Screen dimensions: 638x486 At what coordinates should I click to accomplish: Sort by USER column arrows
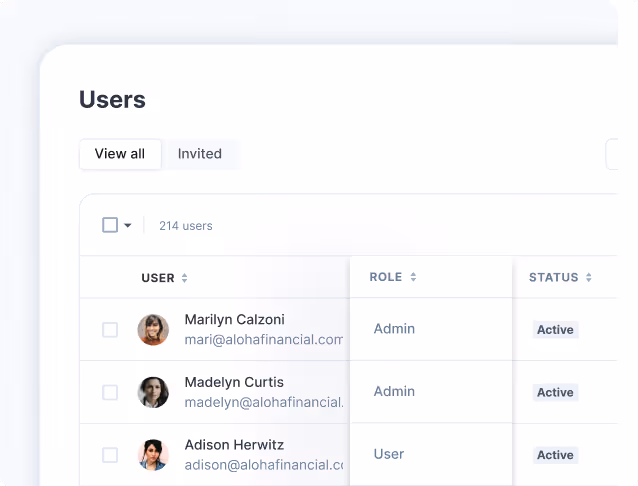click(184, 278)
